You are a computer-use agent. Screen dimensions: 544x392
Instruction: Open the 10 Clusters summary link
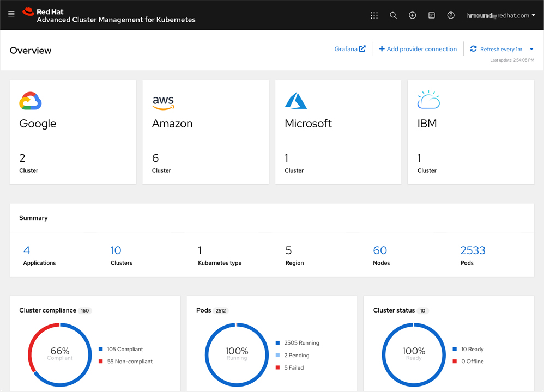tap(116, 250)
